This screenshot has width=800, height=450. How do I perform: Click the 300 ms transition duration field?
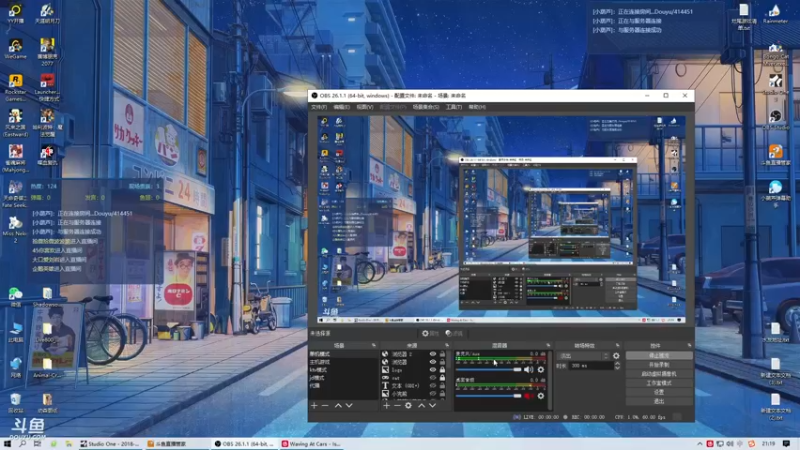(x=592, y=366)
